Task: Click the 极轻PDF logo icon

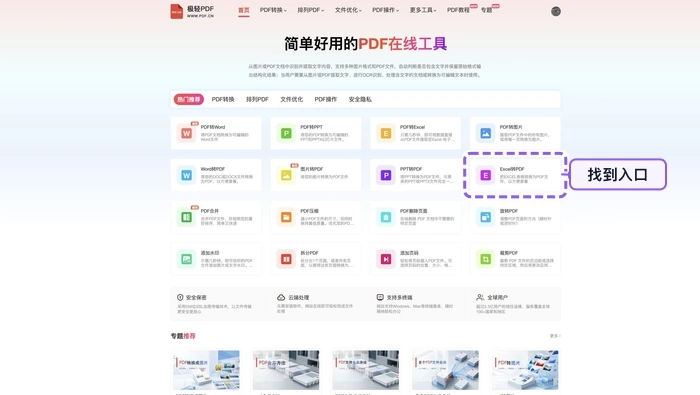Action: 177,11
